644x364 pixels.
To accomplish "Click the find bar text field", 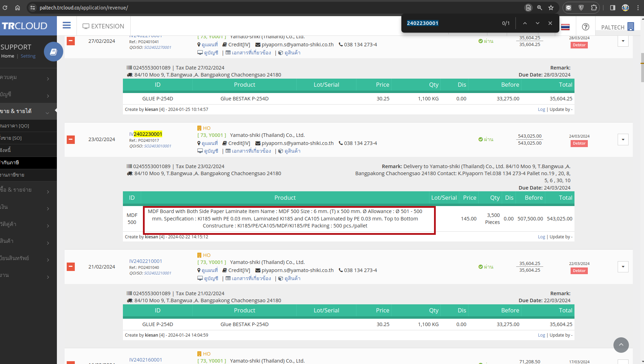I will 451,23.
